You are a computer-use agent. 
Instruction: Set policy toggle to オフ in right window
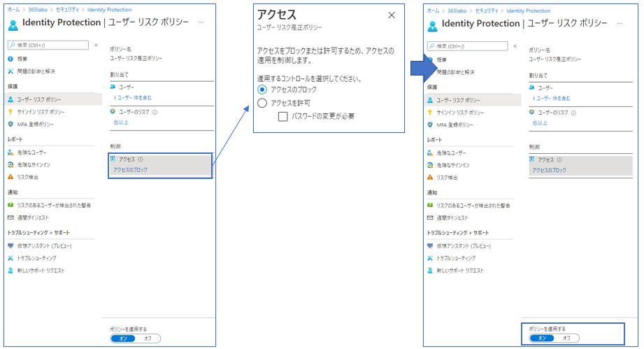(567, 339)
